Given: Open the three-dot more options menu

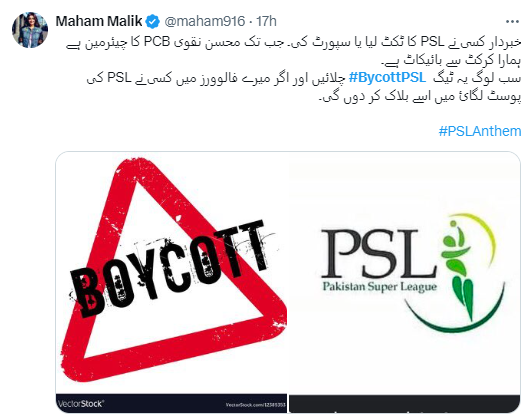Looking at the screenshot, I should coord(512,22).
